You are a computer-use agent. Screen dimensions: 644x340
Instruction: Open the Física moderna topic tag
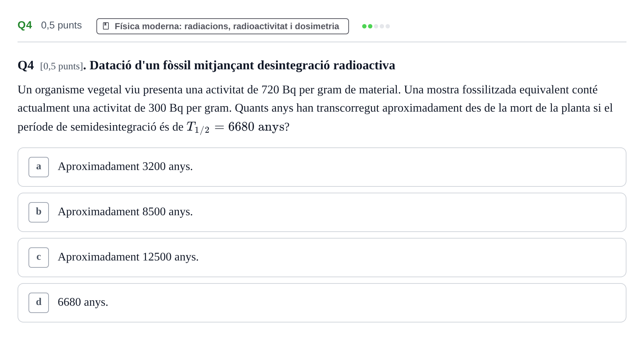(x=223, y=26)
